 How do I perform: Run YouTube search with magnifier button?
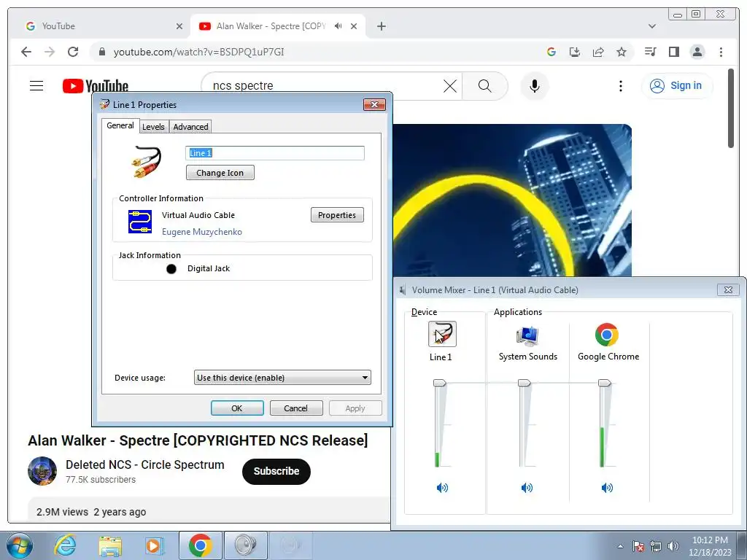pyautogui.click(x=484, y=86)
